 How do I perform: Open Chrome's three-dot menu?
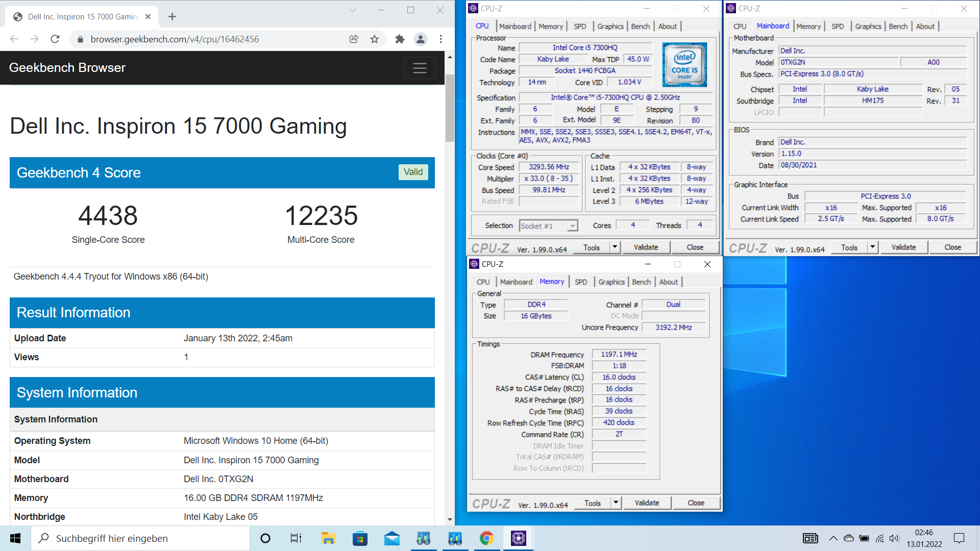(441, 39)
